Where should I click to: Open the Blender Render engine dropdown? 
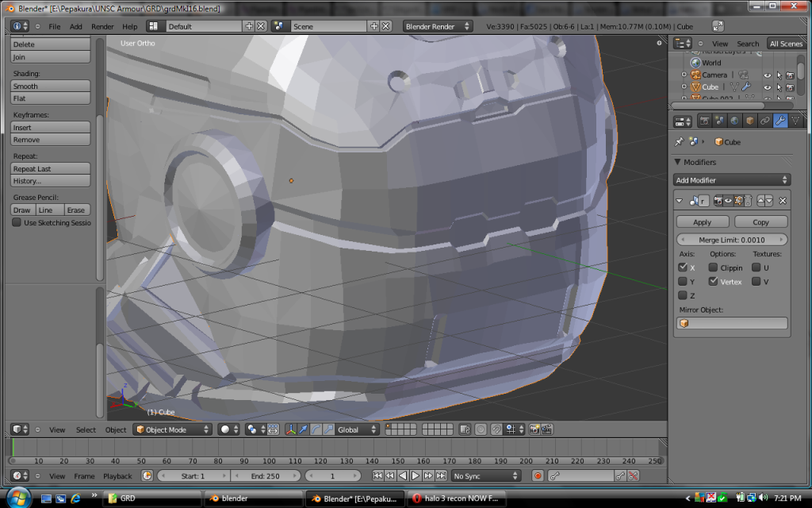point(437,26)
